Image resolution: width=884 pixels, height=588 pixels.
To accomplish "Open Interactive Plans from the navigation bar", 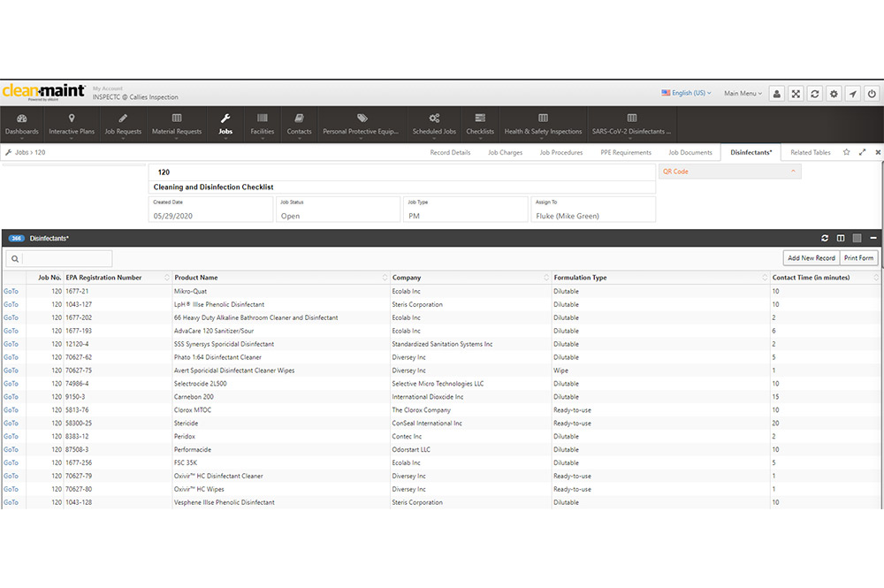I will (x=72, y=124).
